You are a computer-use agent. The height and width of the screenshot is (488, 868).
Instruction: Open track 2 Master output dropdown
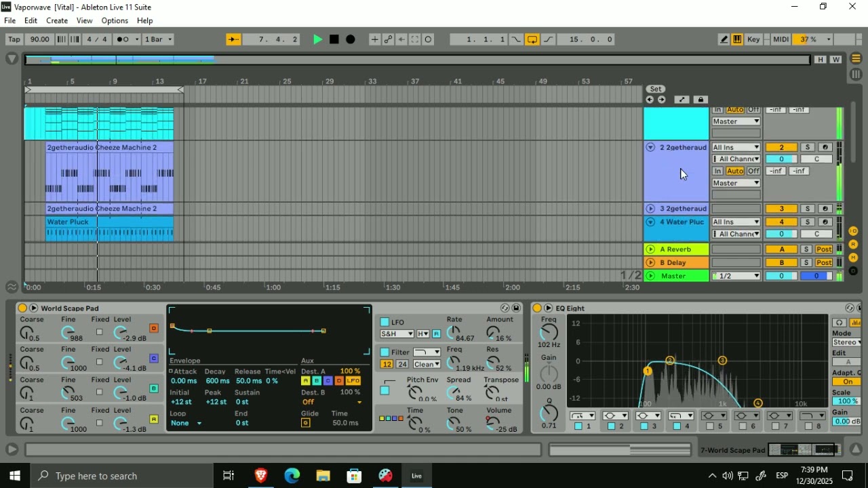736,183
